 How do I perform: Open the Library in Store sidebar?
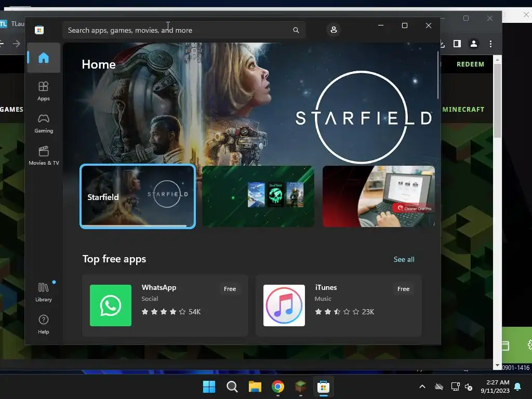(x=44, y=292)
